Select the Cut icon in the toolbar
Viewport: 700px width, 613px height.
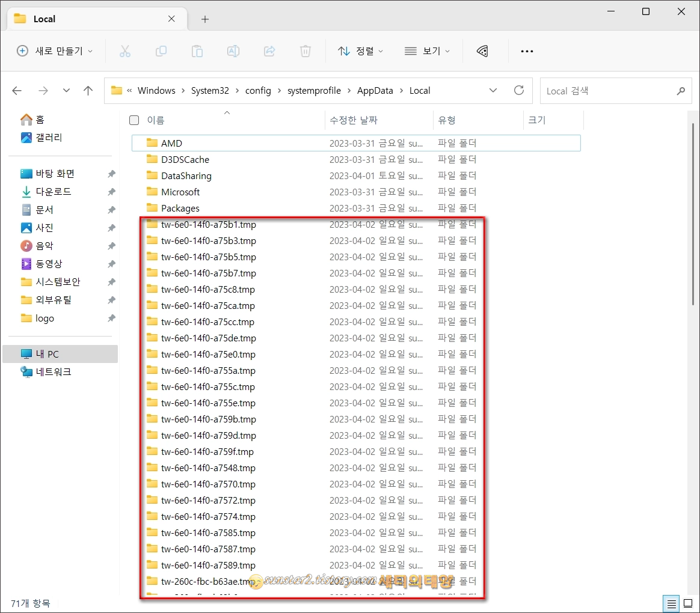(125, 51)
